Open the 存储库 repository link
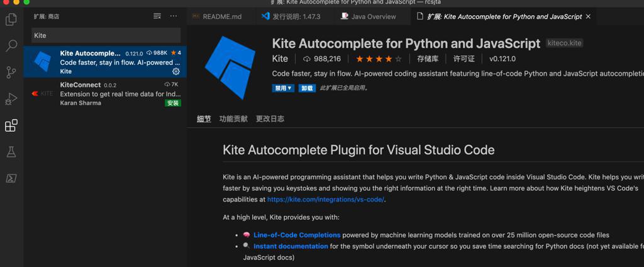Screen dimensions: 644x267 tap(428, 59)
